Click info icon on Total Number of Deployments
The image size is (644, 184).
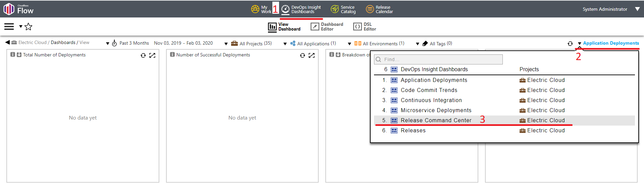[13, 54]
